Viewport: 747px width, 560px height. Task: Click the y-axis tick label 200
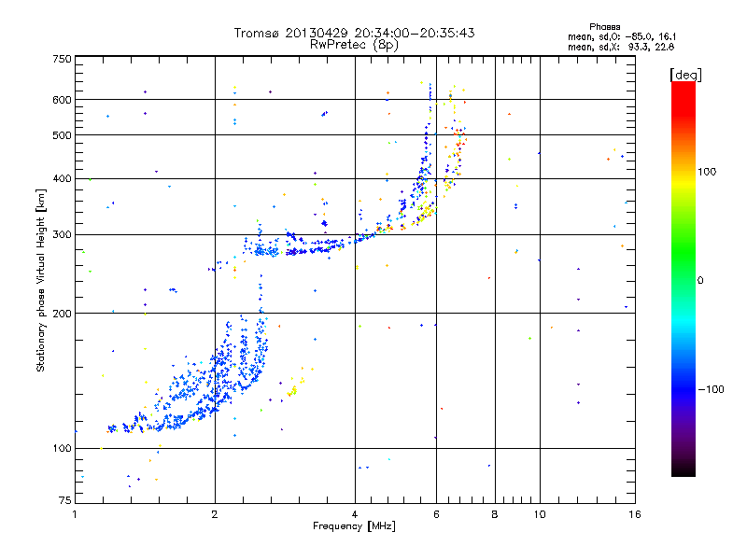62,314
